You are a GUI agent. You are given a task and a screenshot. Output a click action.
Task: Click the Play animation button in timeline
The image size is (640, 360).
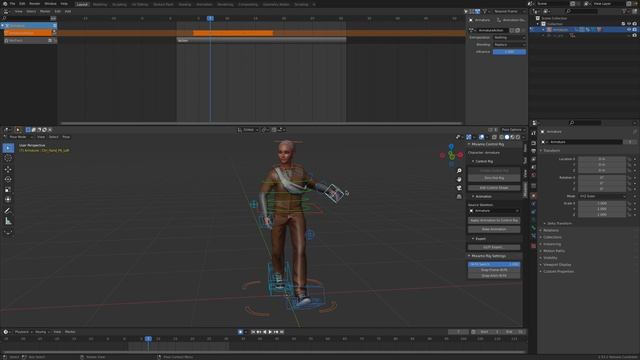click(270, 332)
